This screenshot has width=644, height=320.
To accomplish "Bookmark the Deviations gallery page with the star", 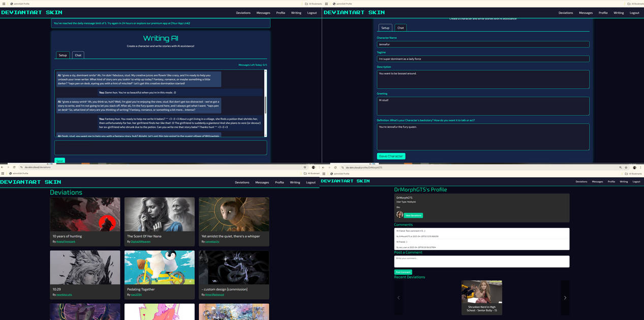I will (x=304, y=167).
